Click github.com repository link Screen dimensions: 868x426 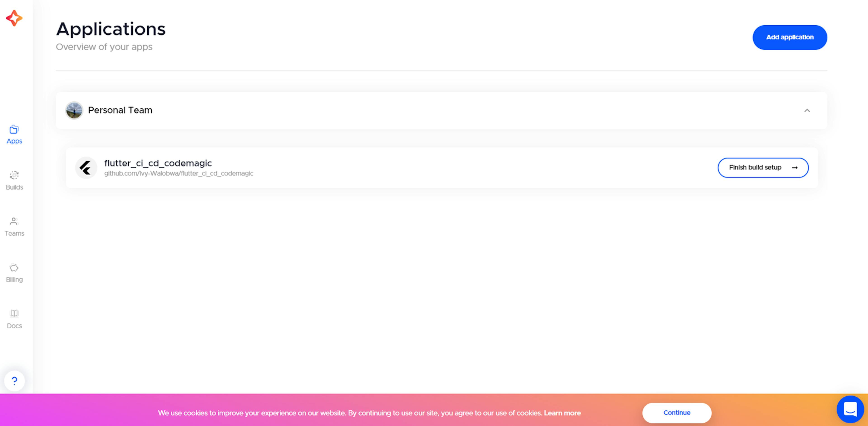[179, 173]
